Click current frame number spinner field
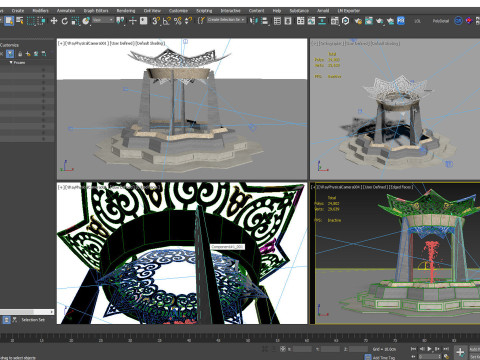480x360 pixels. (429, 357)
